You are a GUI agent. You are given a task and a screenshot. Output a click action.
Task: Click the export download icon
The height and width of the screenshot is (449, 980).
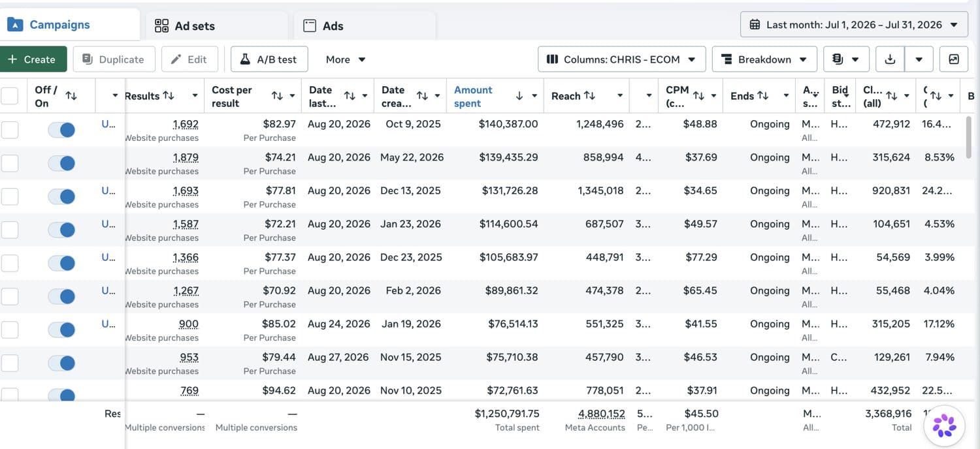pos(890,59)
